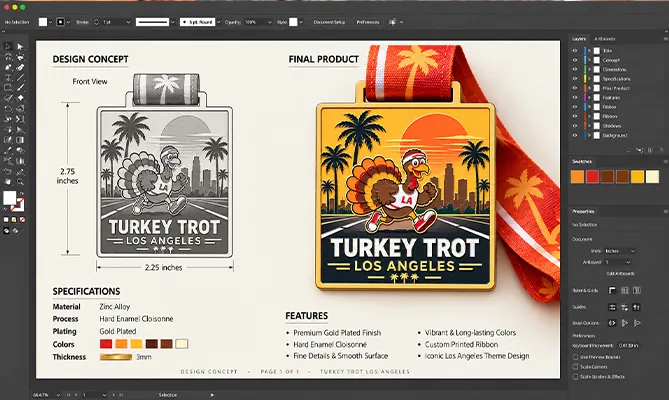
Task: Pick the cream swatch in Swatches panel
Action: 652,177
